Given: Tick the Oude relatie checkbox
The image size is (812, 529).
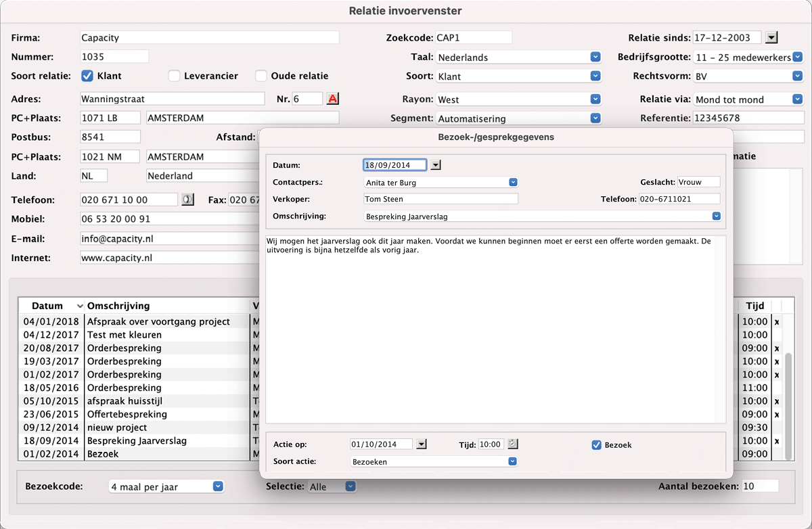Looking at the screenshot, I should (261, 76).
